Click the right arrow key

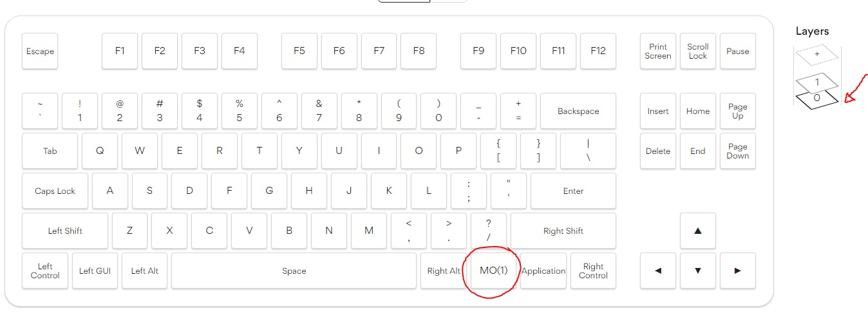[737, 271]
